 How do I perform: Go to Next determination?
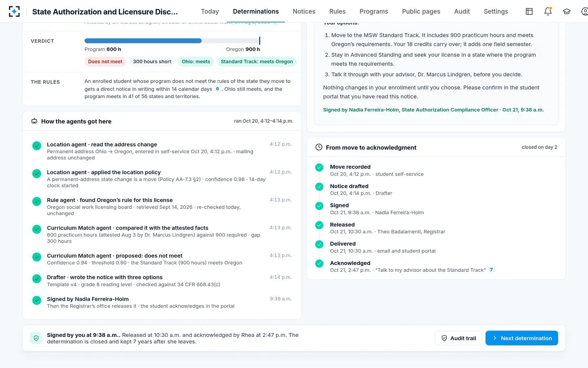[x=522, y=338]
